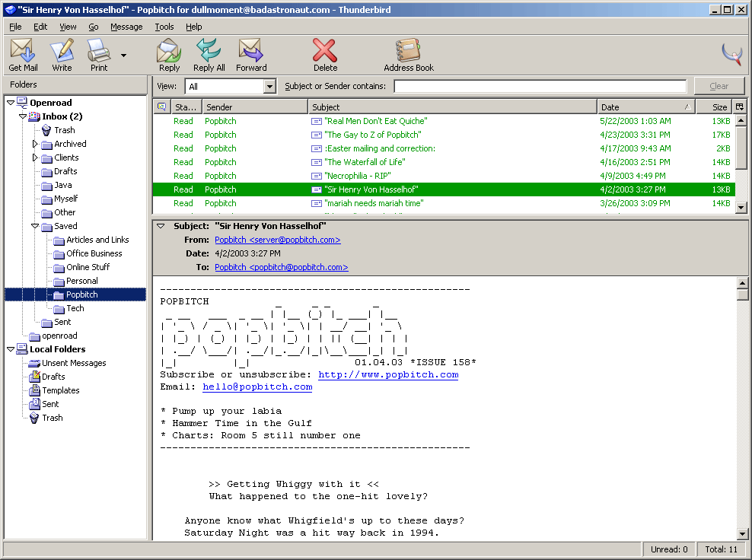Click message list scrollbar down arrow
This screenshot has height=560, width=752.
tap(741, 208)
